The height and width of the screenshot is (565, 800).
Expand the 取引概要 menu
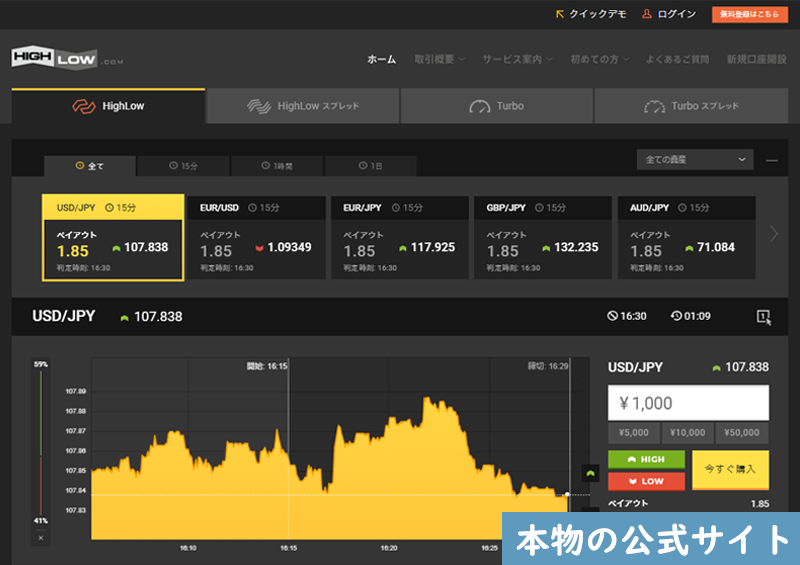point(439,59)
